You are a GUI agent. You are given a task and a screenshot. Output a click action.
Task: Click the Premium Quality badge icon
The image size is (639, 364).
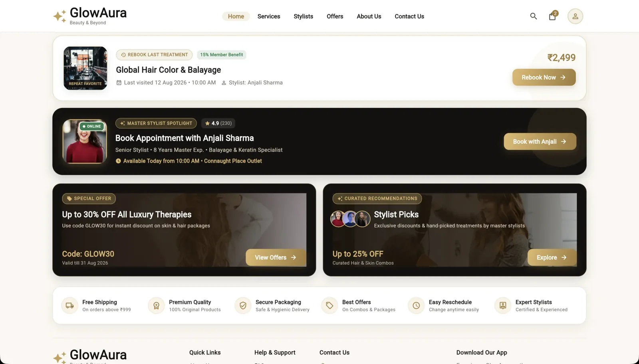pos(156,306)
